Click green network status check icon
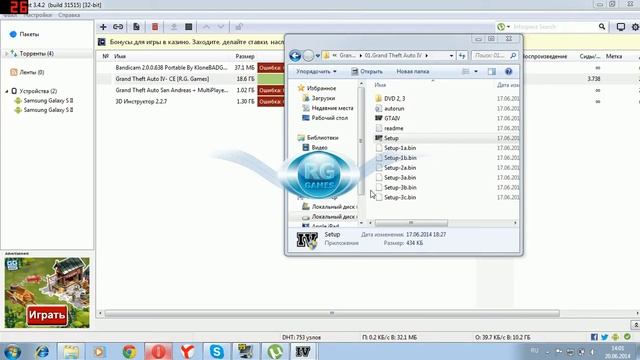 pos(627,337)
